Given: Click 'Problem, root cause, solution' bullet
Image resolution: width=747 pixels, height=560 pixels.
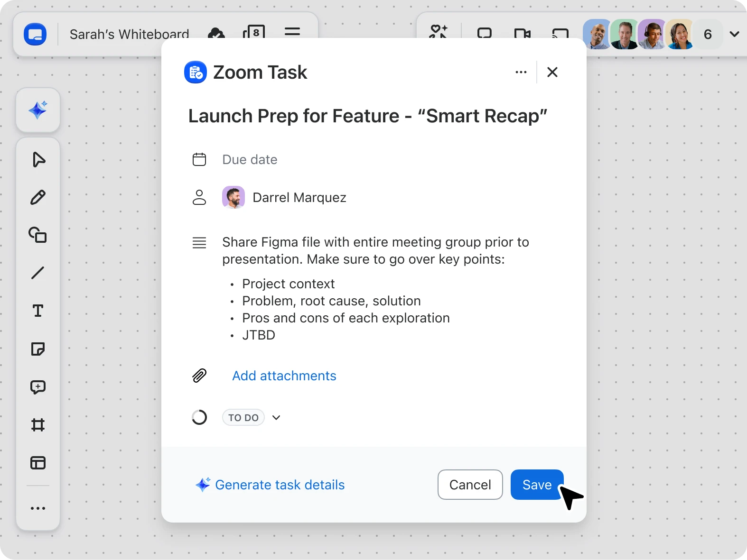Looking at the screenshot, I should click(331, 301).
